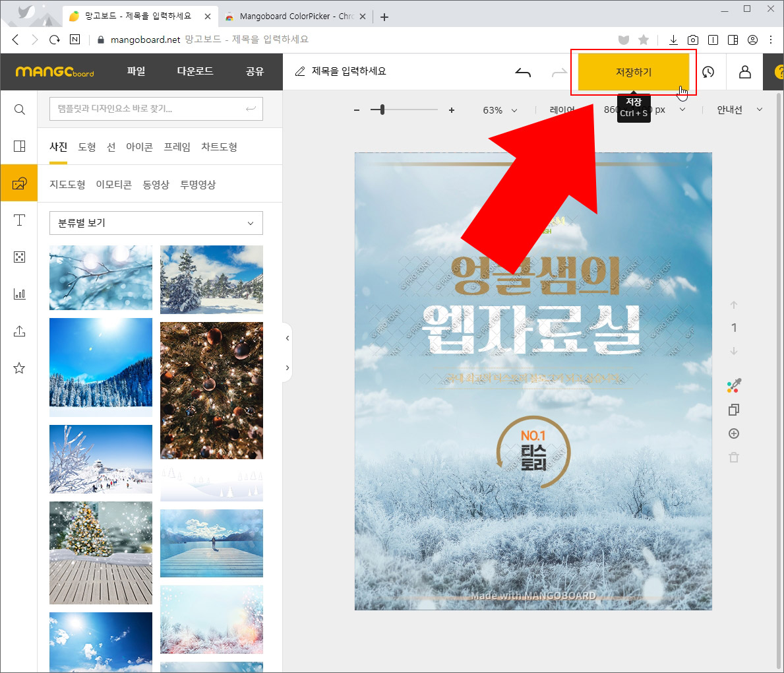
Task: Click the 저장하기 save button
Action: point(633,72)
